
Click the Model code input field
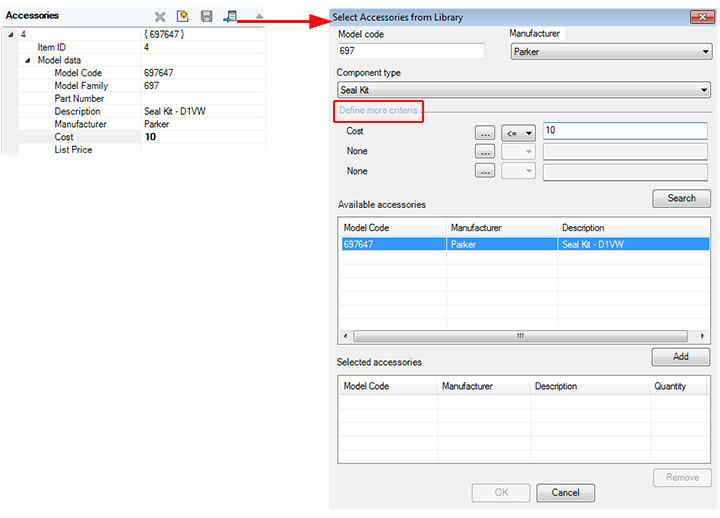click(411, 51)
